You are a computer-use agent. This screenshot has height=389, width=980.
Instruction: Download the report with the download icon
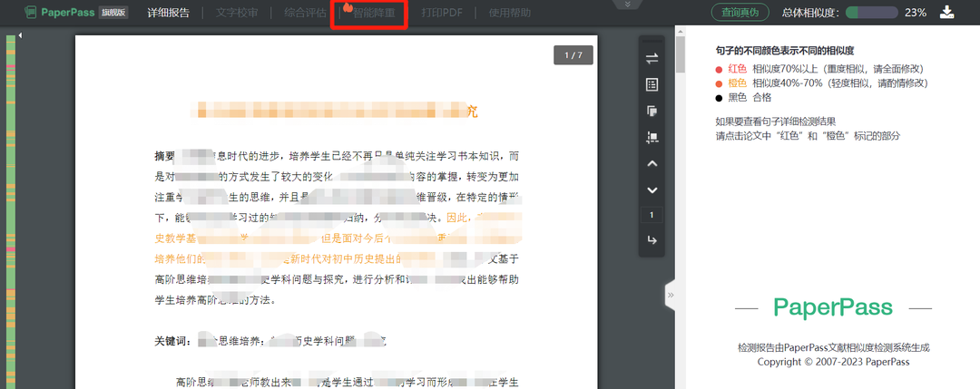click(947, 13)
